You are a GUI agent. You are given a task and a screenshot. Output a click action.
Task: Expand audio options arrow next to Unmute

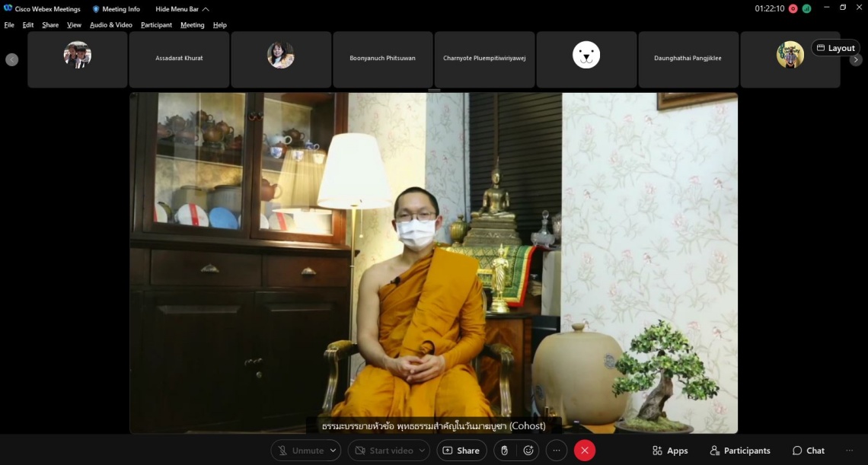333,451
